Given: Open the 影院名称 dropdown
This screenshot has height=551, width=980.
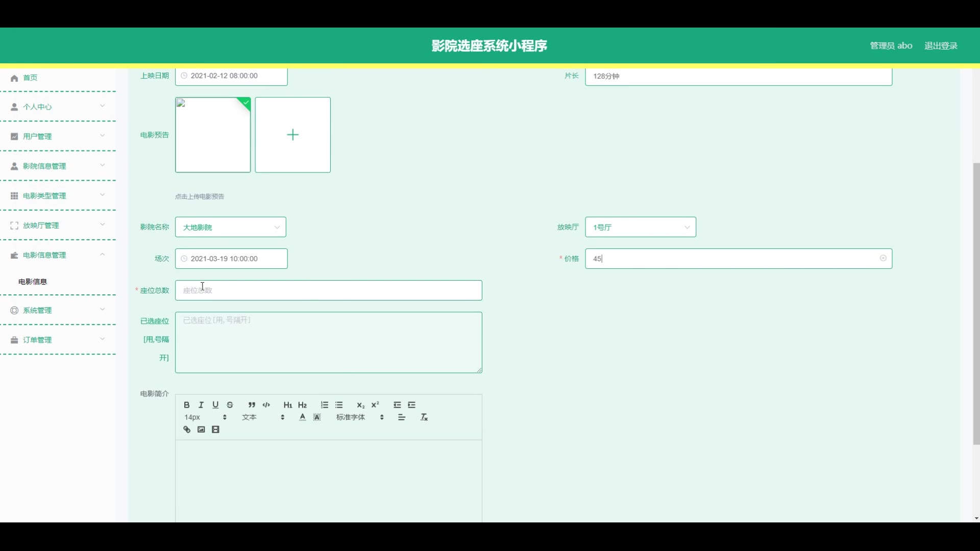Looking at the screenshot, I should 231,227.
